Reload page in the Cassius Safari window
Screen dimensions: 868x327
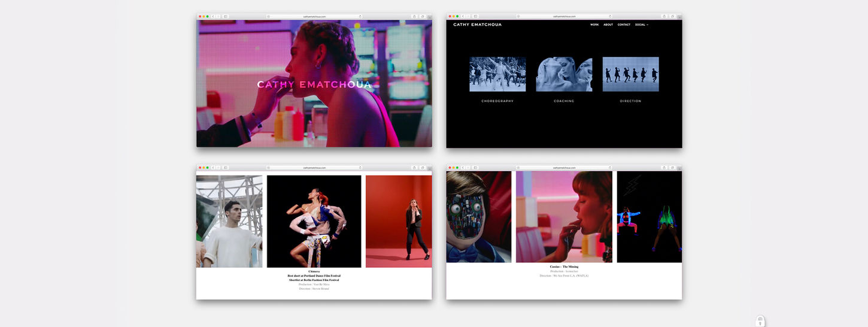(x=610, y=168)
